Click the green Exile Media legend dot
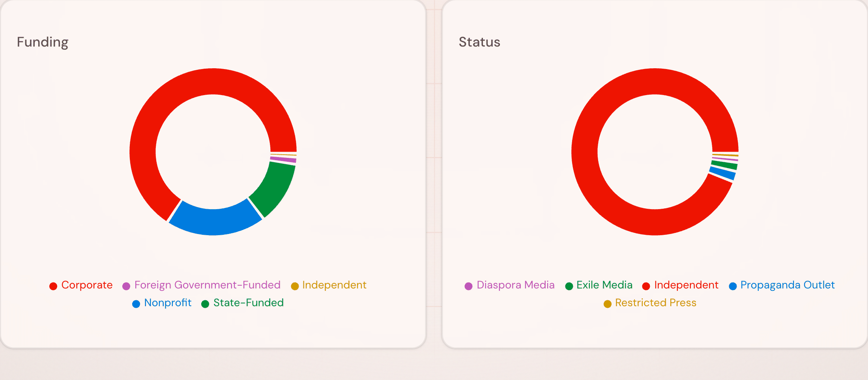The height and width of the screenshot is (380, 868). point(569,286)
